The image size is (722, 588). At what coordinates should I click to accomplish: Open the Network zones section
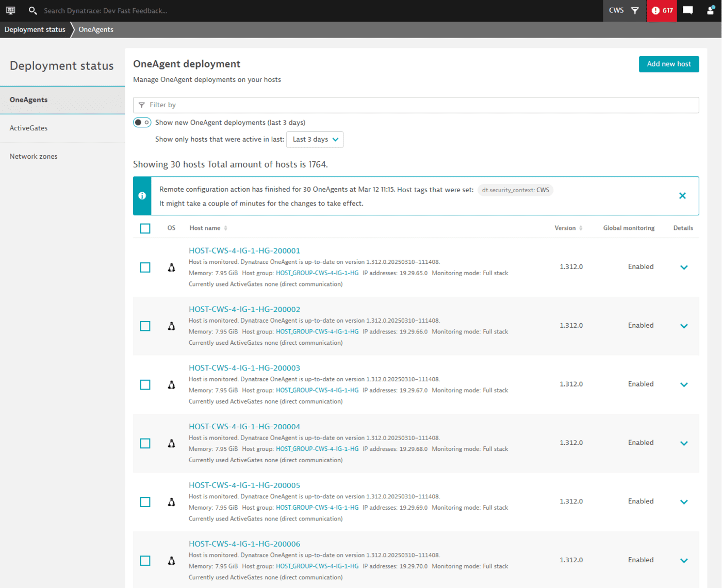tap(33, 156)
